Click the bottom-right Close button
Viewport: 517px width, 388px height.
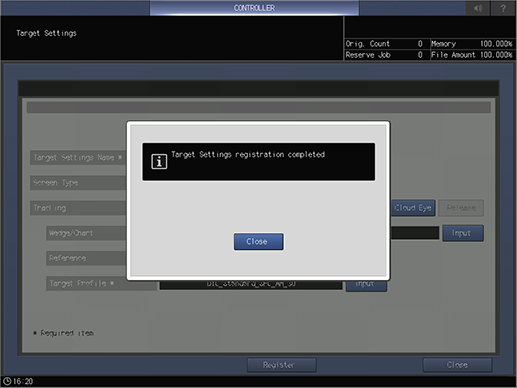[457, 365]
